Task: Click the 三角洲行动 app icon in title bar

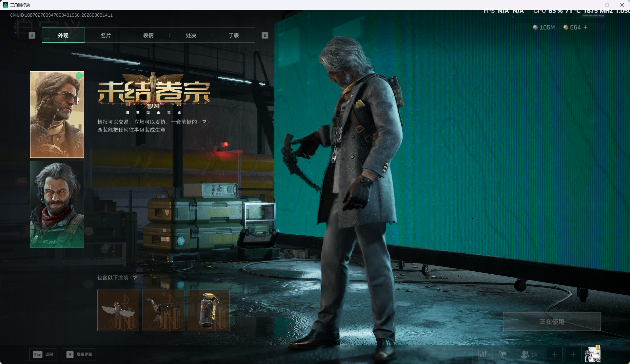Action: tap(6, 5)
